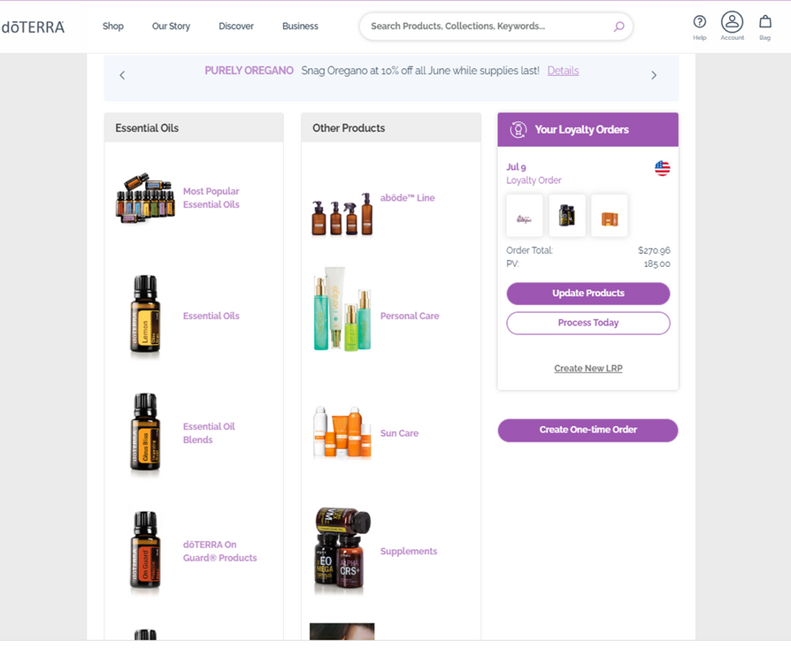Click the Update Products button

coord(588,294)
